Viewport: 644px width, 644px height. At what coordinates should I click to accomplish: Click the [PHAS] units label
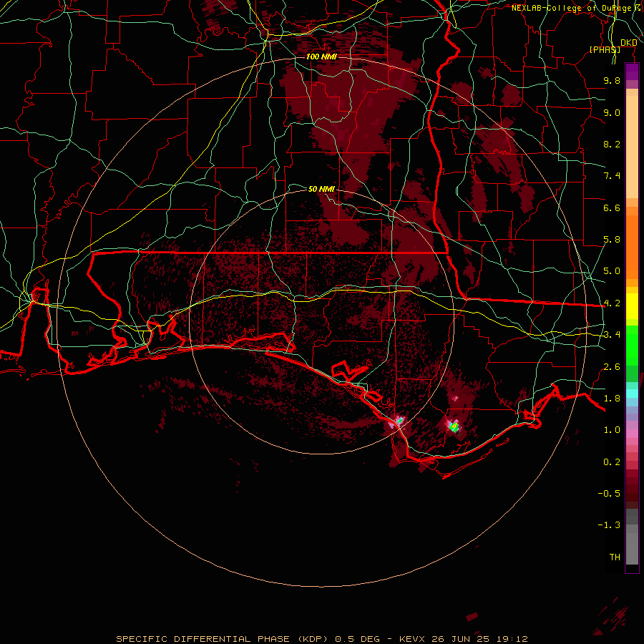605,49
